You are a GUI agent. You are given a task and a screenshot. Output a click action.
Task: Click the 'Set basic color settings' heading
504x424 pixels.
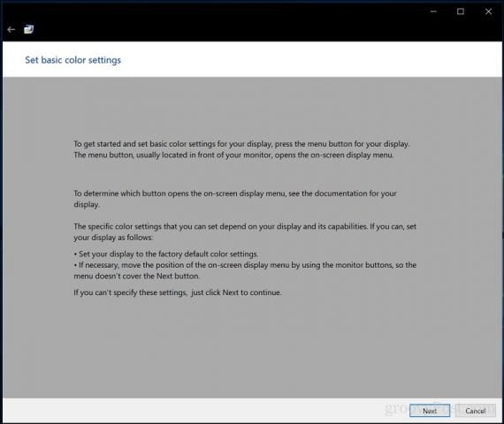click(73, 60)
